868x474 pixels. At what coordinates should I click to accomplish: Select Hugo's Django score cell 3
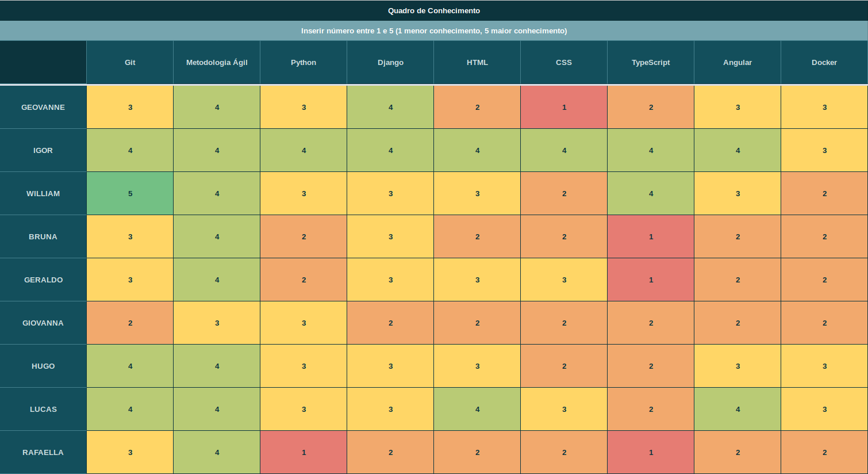click(x=390, y=366)
